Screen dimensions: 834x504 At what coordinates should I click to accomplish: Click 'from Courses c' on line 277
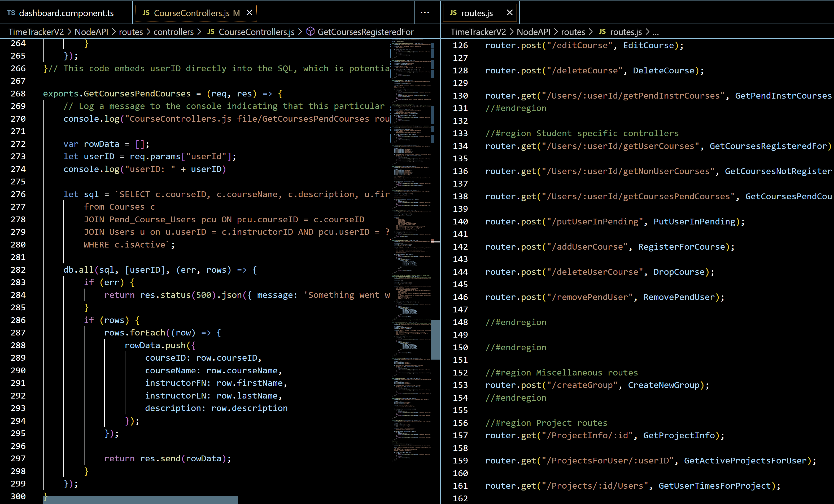coord(120,207)
